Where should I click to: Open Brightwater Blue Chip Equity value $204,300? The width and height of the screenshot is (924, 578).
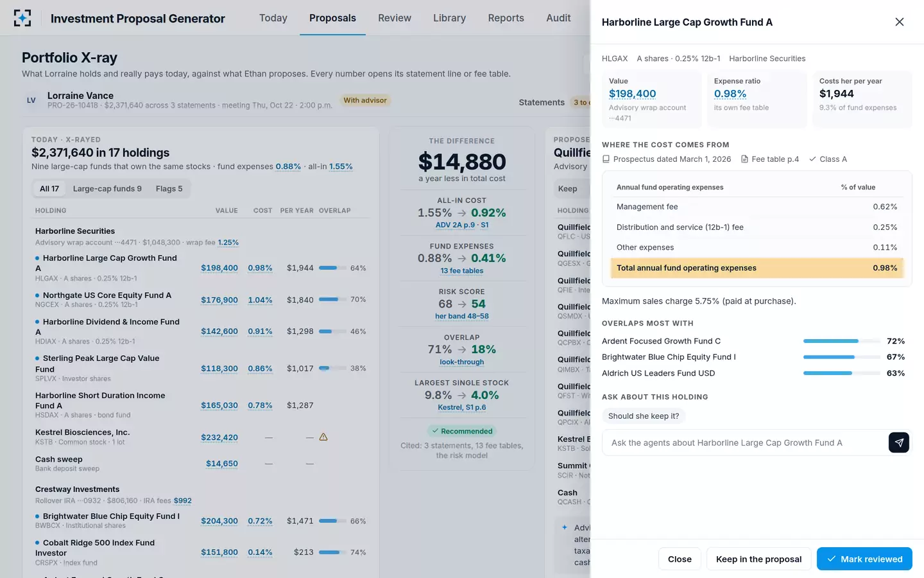pos(219,521)
